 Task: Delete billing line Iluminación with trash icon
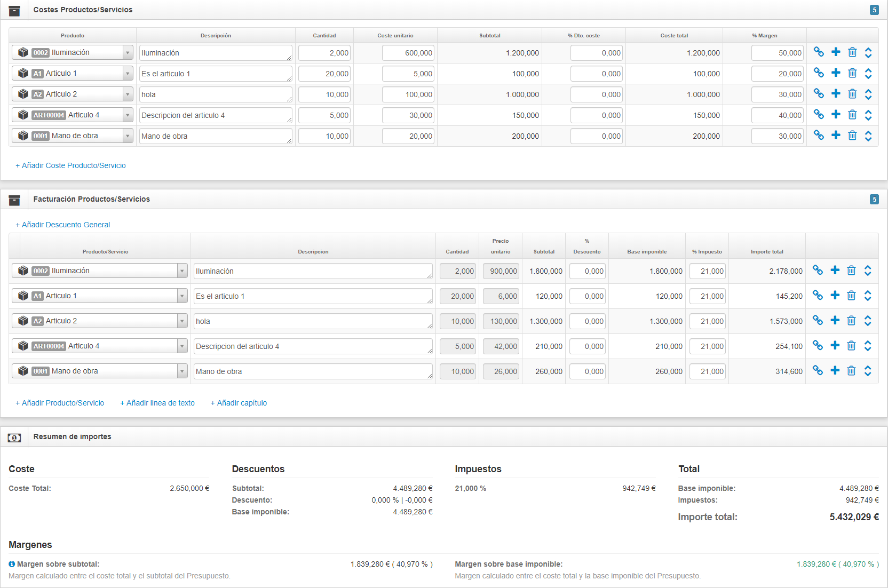click(851, 271)
